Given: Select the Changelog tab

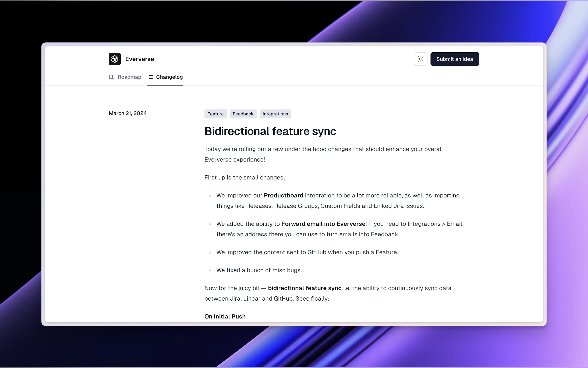Looking at the screenshot, I should (x=169, y=77).
